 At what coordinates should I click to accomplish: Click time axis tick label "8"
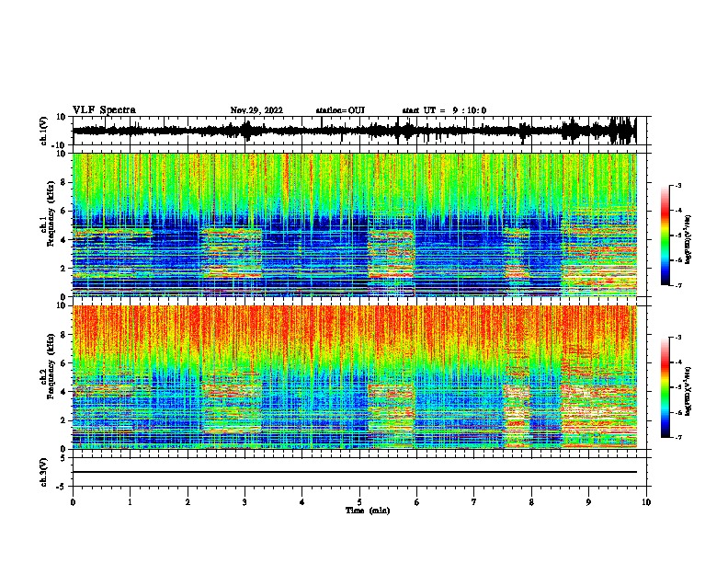(x=531, y=502)
